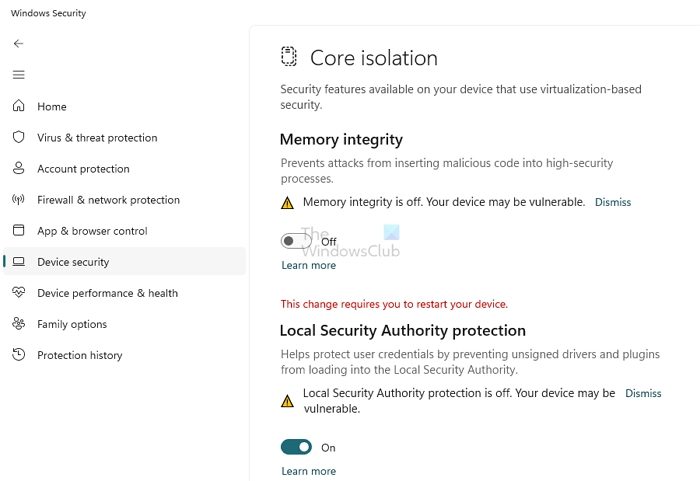Viewport: 700px width, 481px height.
Task: Select Device security in sidebar
Action: click(125, 261)
